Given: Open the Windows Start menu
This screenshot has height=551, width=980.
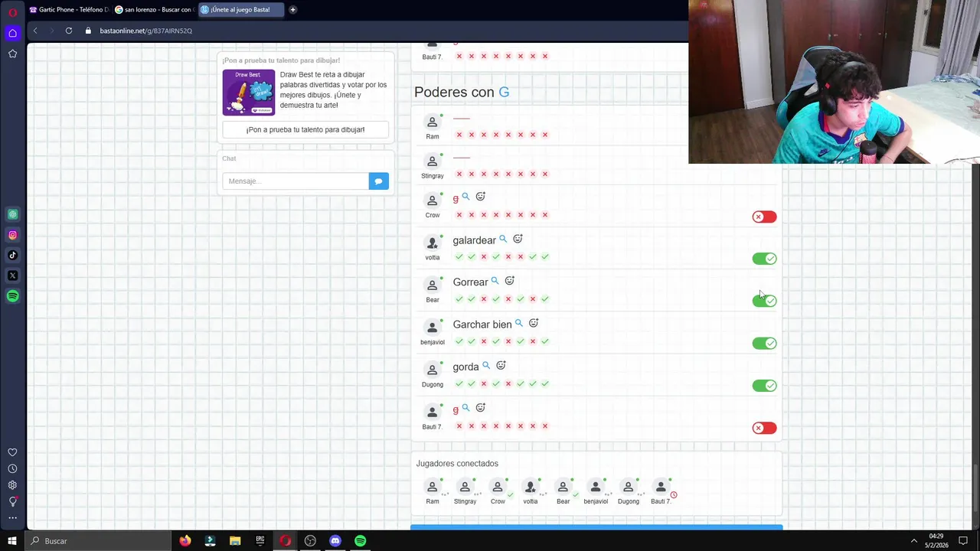Looking at the screenshot, I should 11,541.
